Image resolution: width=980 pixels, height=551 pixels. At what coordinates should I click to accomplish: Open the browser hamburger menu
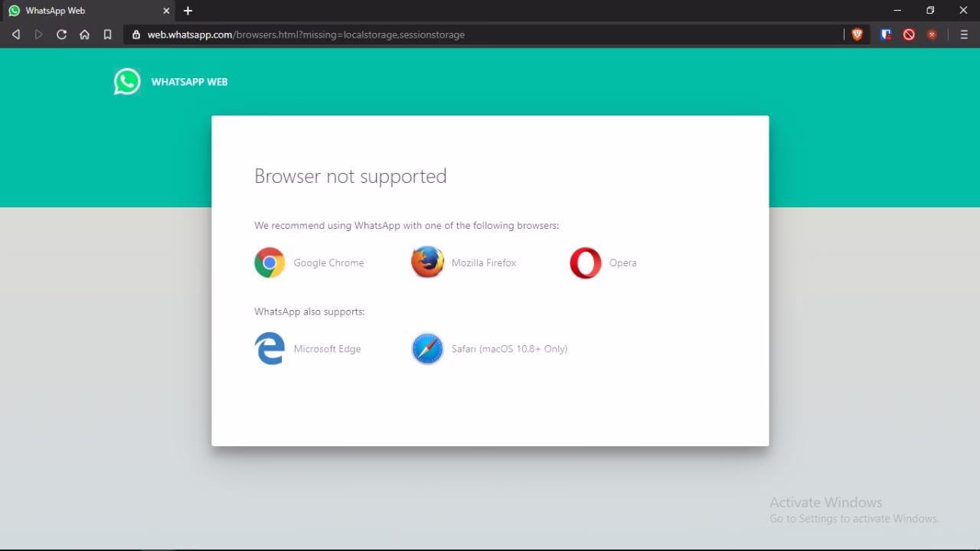(x=964, y=34)
